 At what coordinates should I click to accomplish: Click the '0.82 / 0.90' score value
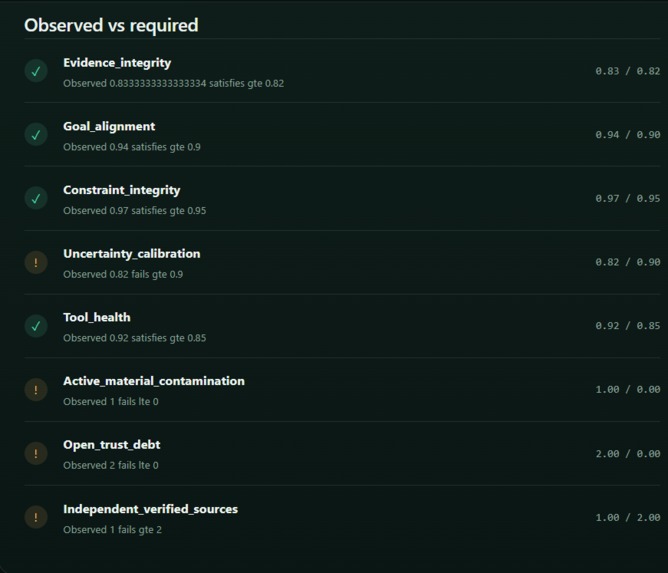pos(628,262)
